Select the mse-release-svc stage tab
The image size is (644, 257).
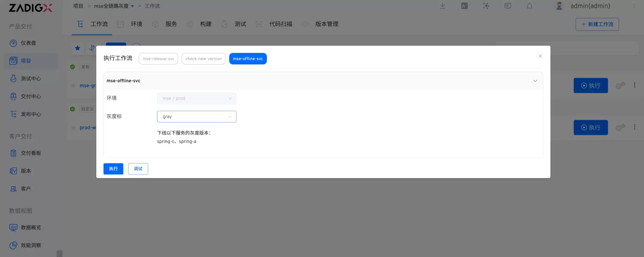(x=158, y=59)
